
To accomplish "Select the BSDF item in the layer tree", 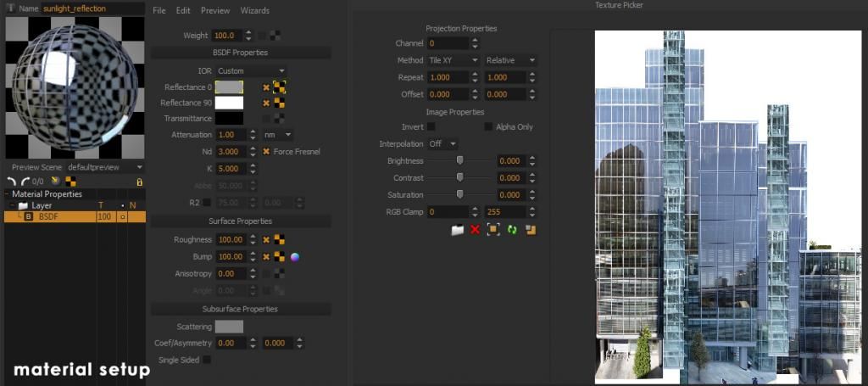I will 48,217.
